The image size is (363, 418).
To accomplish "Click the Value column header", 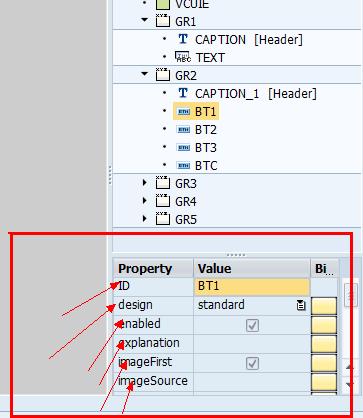I will click(x=252, y=268).
